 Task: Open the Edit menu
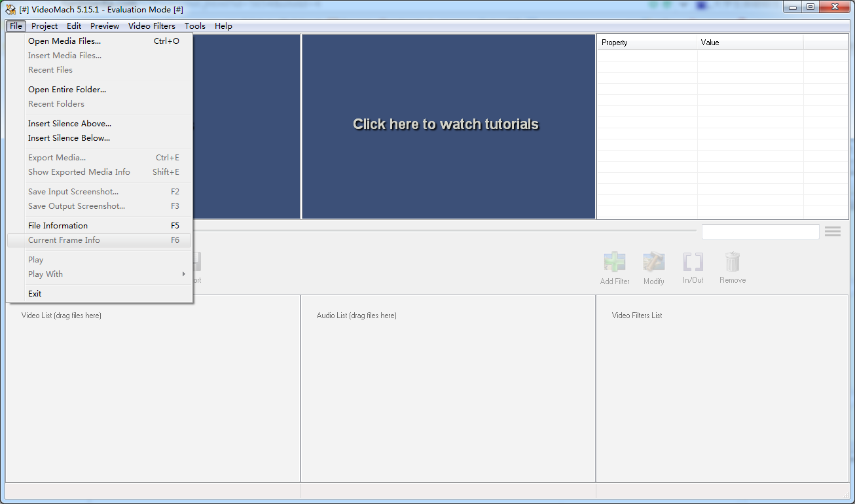74,26
